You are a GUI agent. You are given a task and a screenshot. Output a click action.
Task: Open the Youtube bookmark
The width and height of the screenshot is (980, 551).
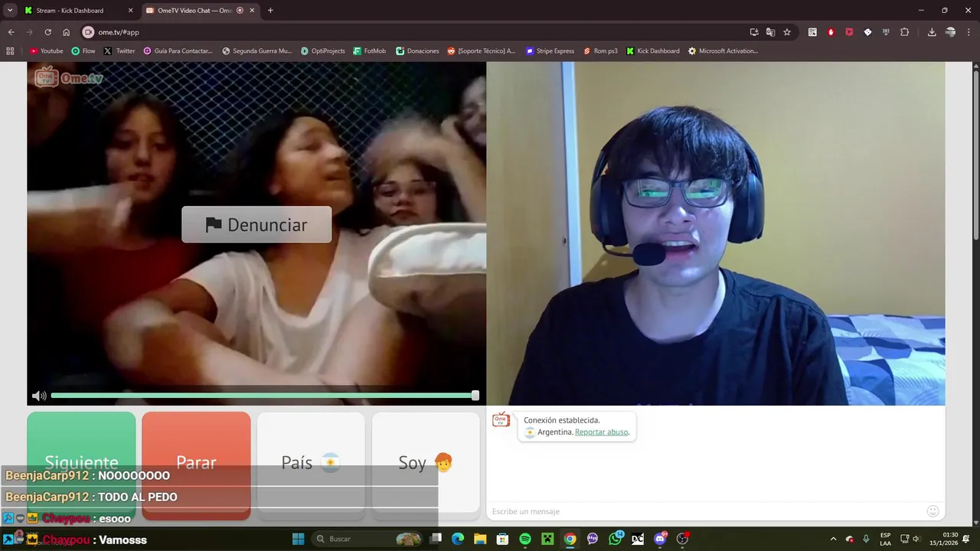click(47, 51)
